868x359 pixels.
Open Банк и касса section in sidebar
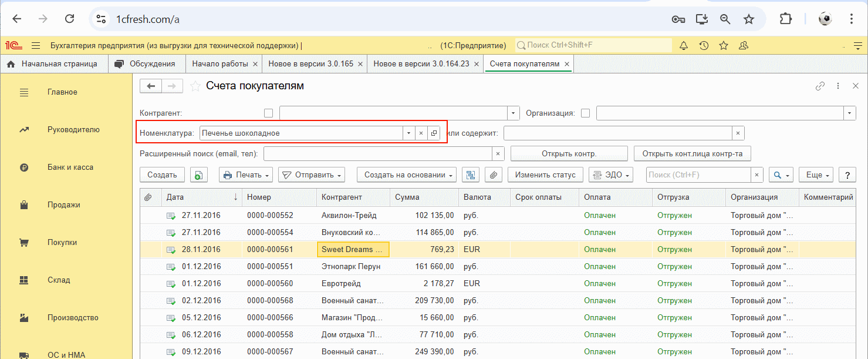click(x=70, y=167)
